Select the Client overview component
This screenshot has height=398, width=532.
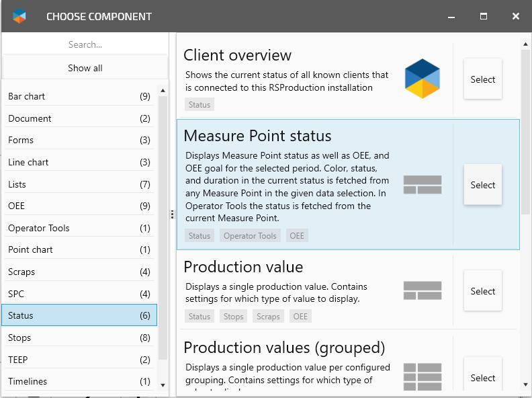tap(482, 79)
